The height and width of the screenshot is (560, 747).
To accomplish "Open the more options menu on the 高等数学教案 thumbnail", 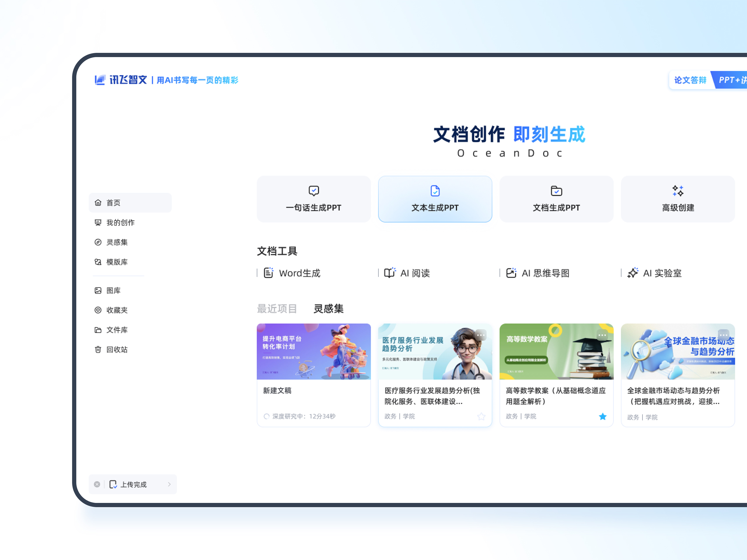I will click(602, 335).
